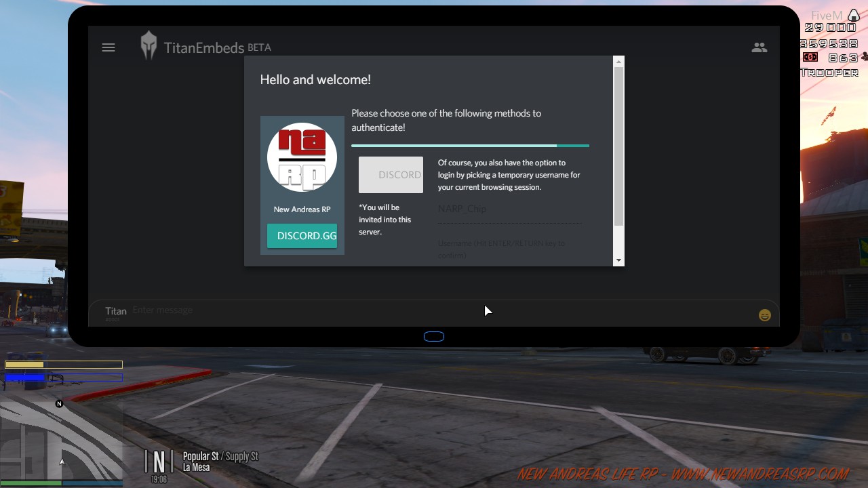The height and width of the screenshot is (488, 868).
Task: Click the dialog scrollbar down arrow
Action: 618,260
